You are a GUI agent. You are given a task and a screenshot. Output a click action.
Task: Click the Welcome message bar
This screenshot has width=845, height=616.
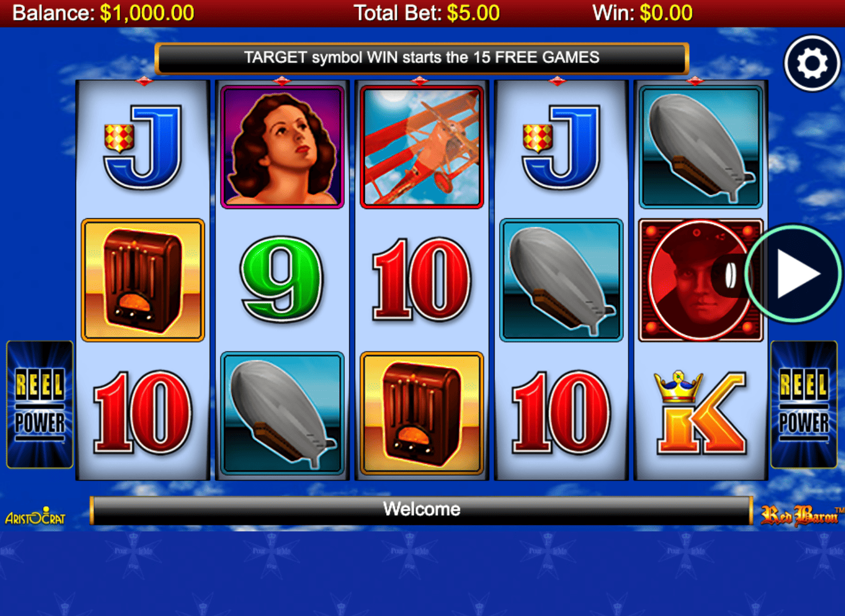421,510
